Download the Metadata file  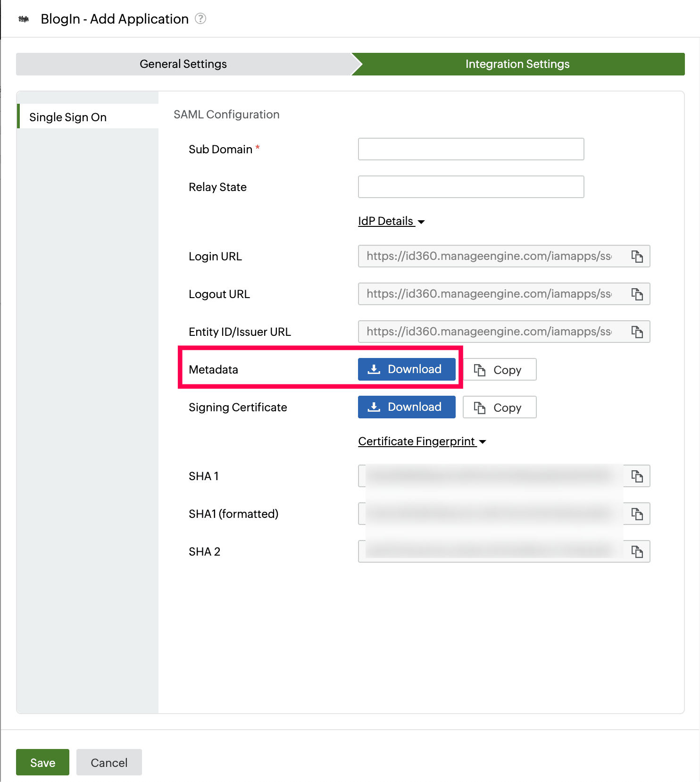coord(407,369)
